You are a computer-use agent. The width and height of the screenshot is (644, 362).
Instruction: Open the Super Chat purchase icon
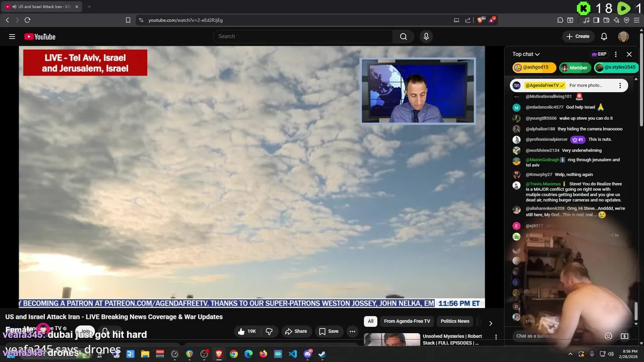[624, 336]
